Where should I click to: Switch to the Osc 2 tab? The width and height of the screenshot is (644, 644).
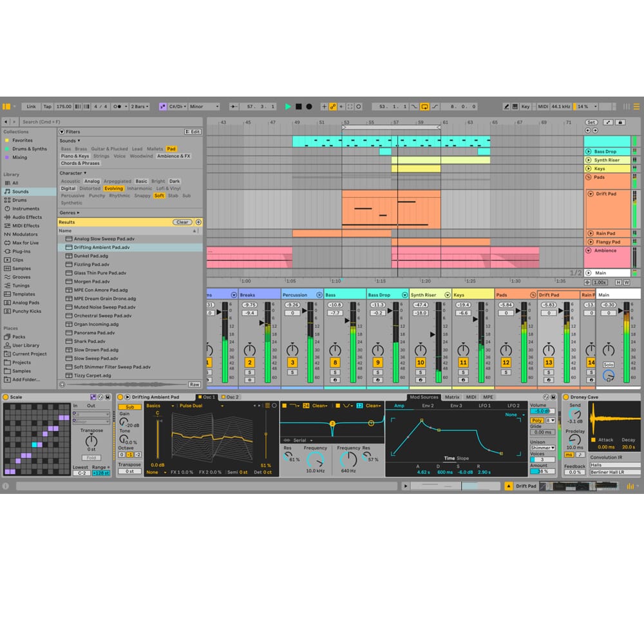(231, 397)
